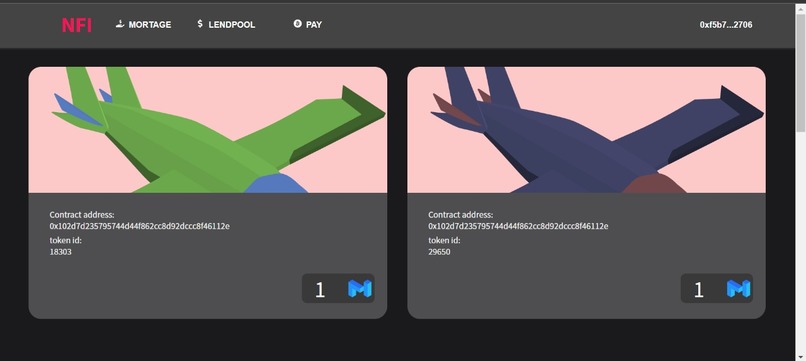Click the NFI logo in header

click(77, 25)
